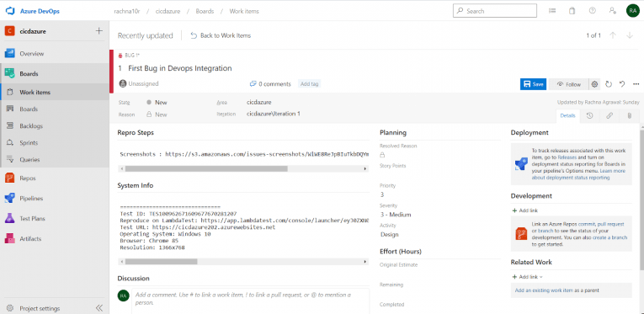This screenshot has width=644, height=314.
Task: Click Add link under Related Work
Action: coord(527,277)
